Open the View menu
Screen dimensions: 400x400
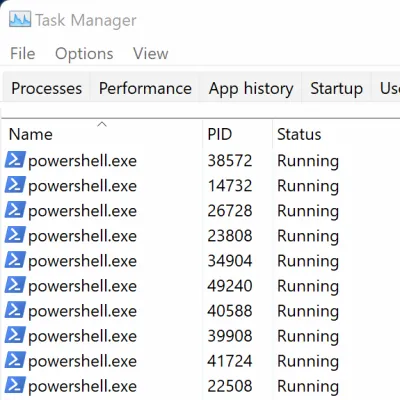151,53
